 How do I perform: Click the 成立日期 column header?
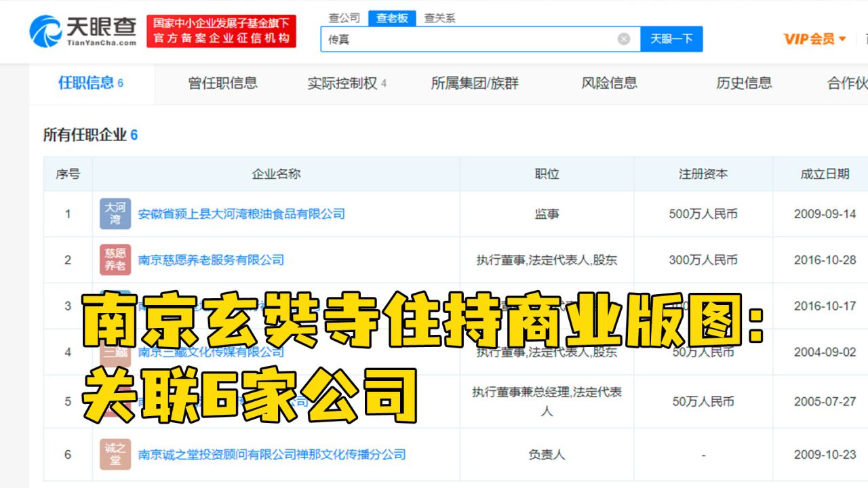point(825,174)
